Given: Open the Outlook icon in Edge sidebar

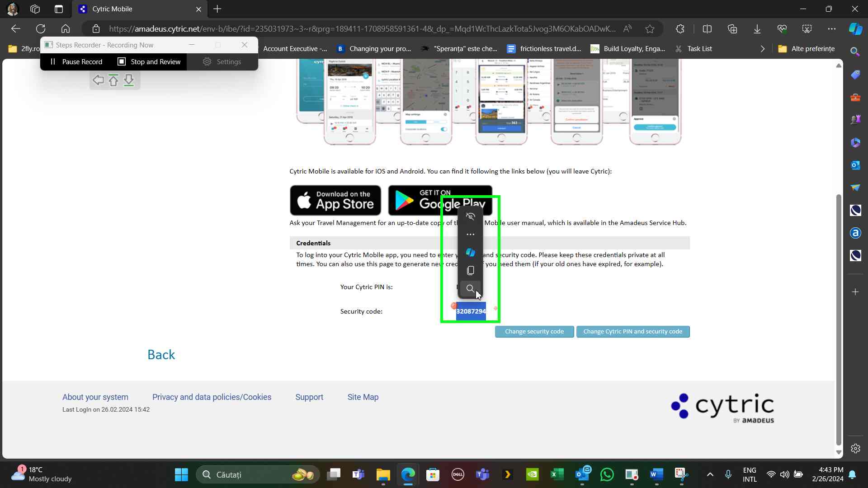Looking at the screenshot, I should pyautogui.click(x=855, y=165).
